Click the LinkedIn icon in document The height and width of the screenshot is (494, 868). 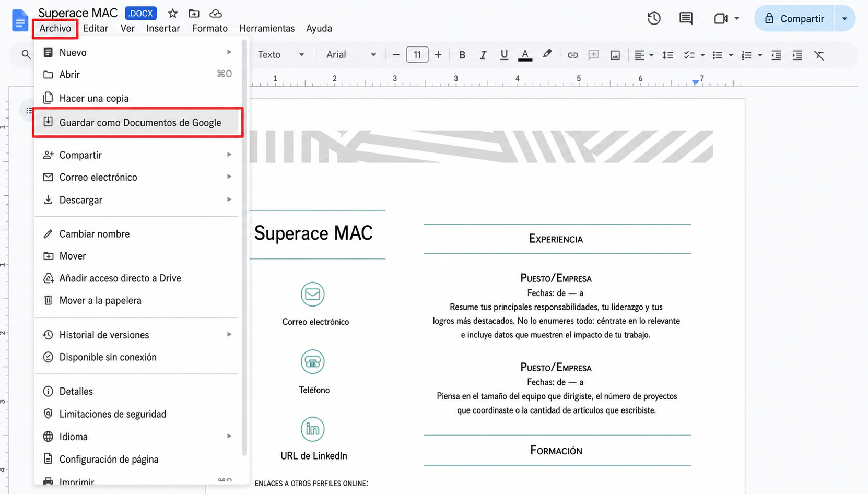[x=312, y=429]
